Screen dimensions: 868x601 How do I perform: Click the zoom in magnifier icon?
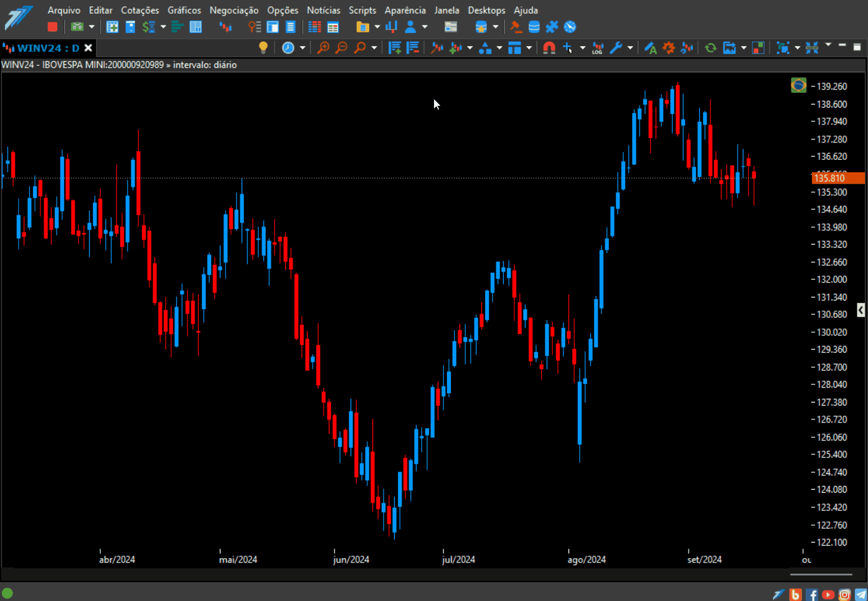click(323, 48)
